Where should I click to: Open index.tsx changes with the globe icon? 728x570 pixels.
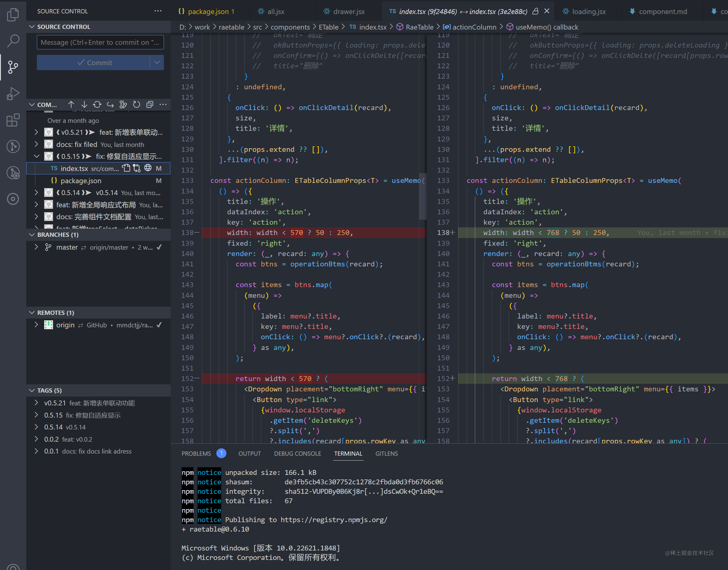(x=148, y=169)
